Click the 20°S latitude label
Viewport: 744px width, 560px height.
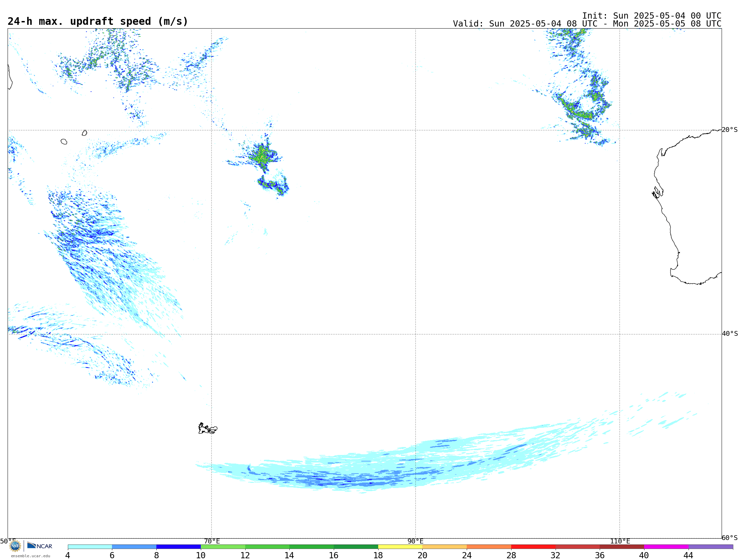tap(730, 129)
